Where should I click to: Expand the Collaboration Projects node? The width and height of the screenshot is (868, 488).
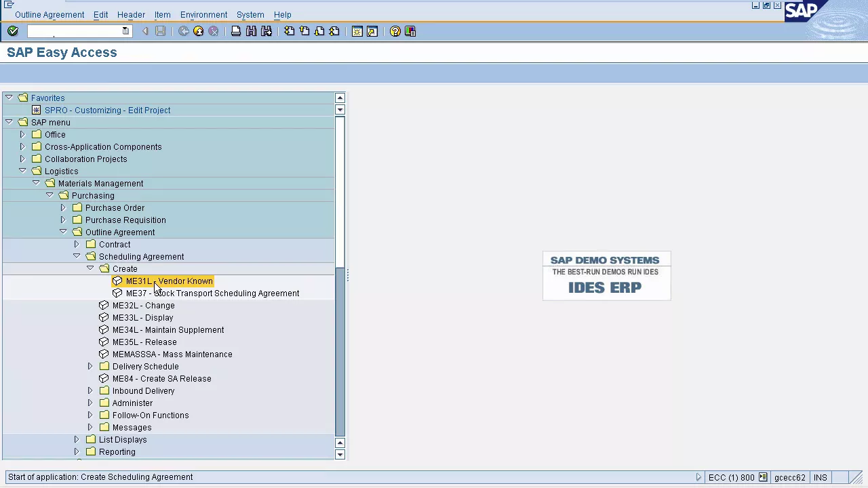pyautogui.click(x=22, y=159)
